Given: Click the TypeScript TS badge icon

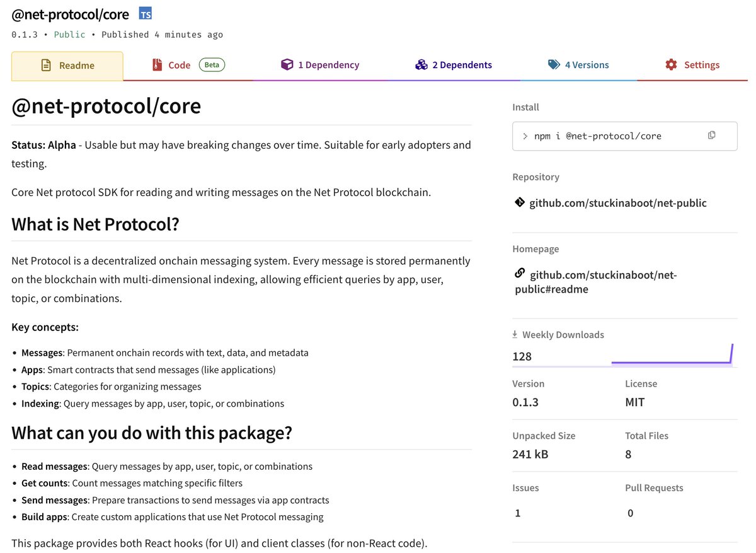Looking at the screenshot, I should click(146, 14).
